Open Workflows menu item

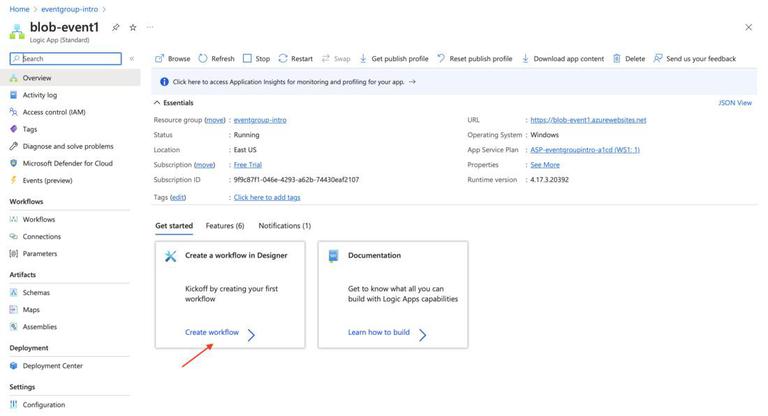click(x=39, y=220)
